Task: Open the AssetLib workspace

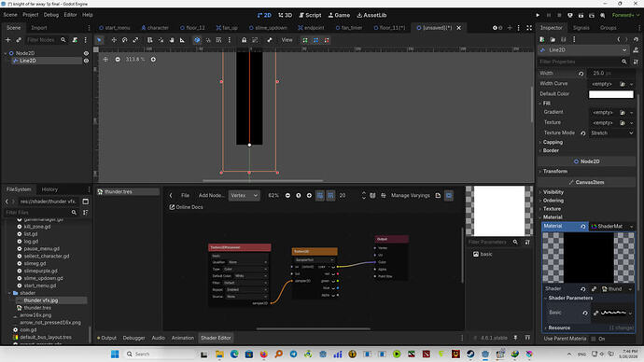Action: click(x=371, y=15)
